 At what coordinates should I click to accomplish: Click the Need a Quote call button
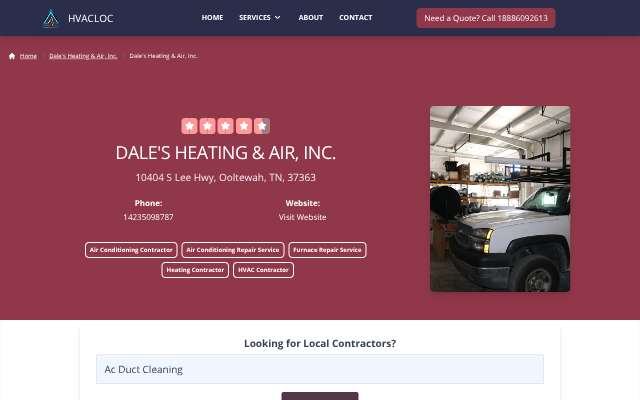[x=486, y=18]
